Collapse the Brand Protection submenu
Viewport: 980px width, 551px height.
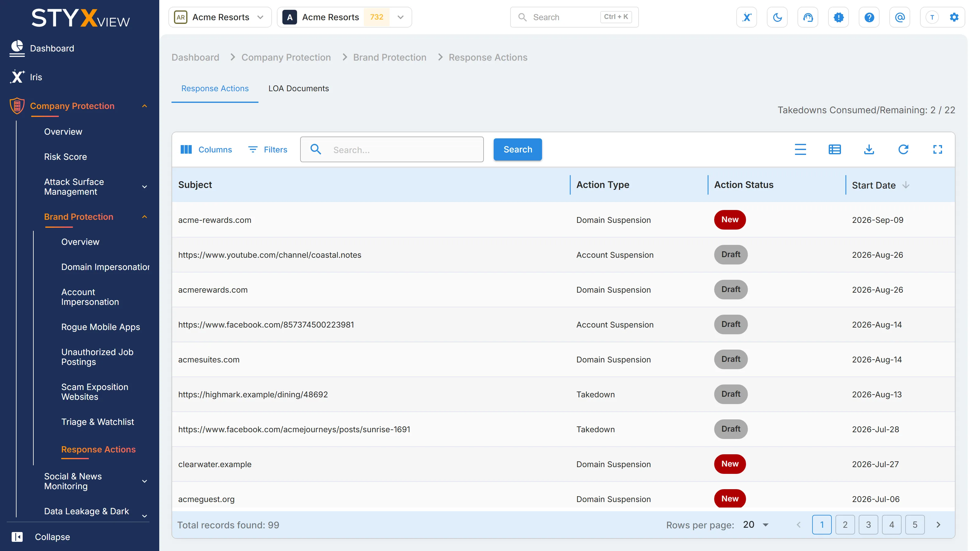click(145, 217)
